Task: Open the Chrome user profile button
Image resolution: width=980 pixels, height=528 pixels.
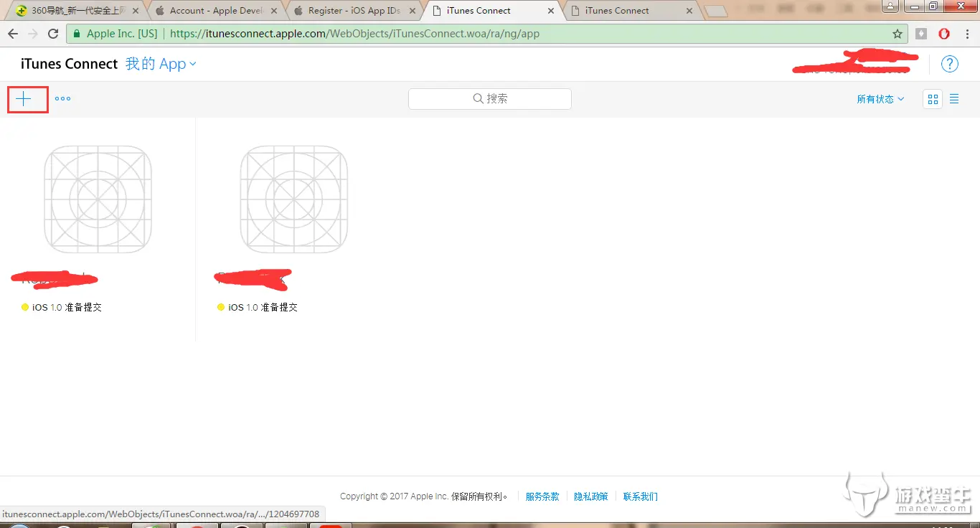Action: (x=890, y=6)
